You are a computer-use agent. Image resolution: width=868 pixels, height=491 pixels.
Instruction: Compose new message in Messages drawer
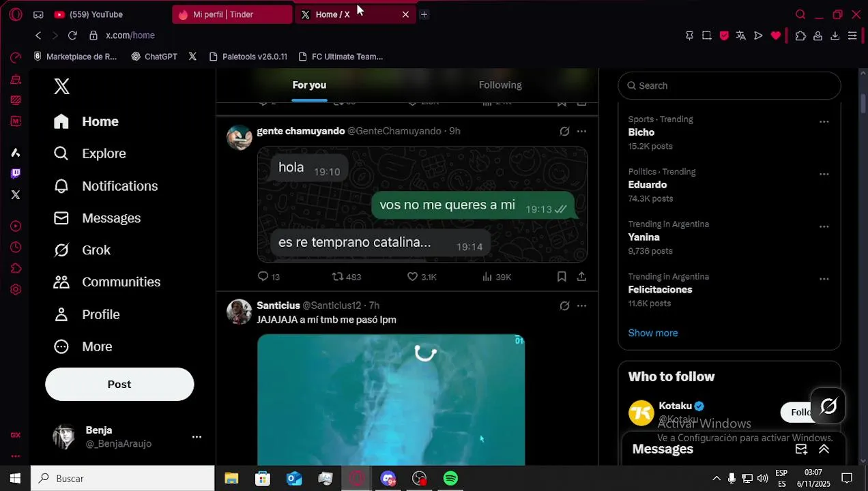tap(802, 449)
